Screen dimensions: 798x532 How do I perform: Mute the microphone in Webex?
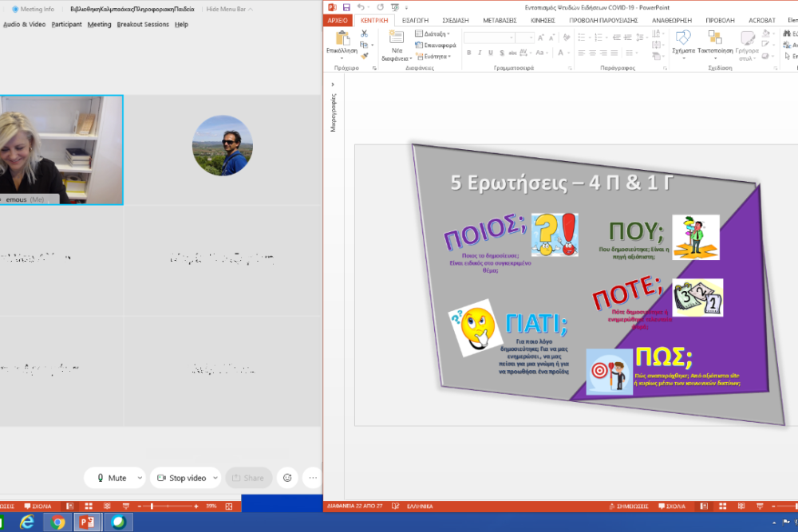point(111,478)
